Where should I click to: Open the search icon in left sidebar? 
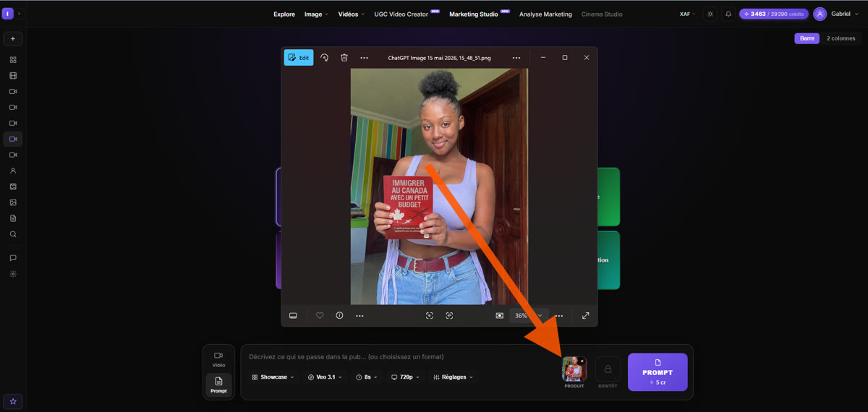13,234
